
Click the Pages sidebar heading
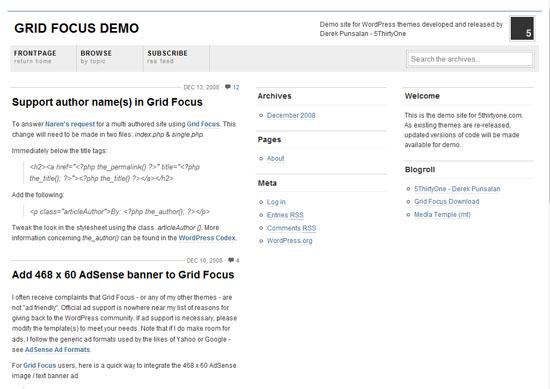point(269,140)
